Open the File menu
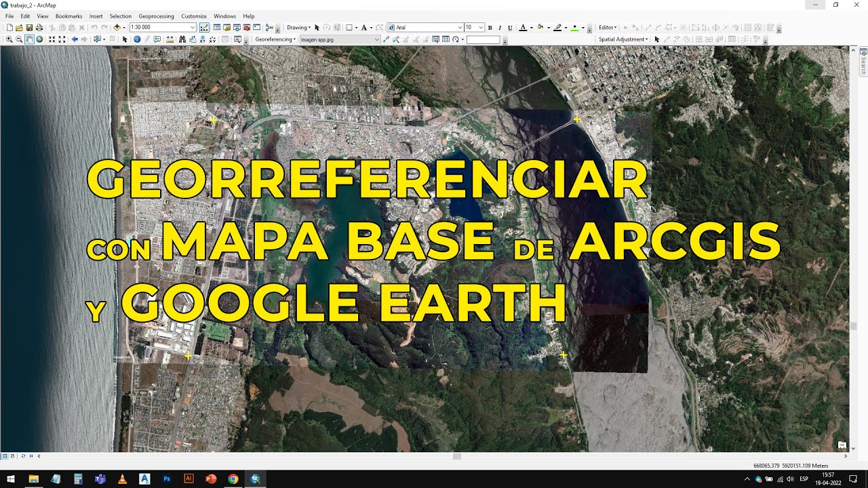Viewport: 868px width, 488px height. pyautogui.click(x=9, y=16)
